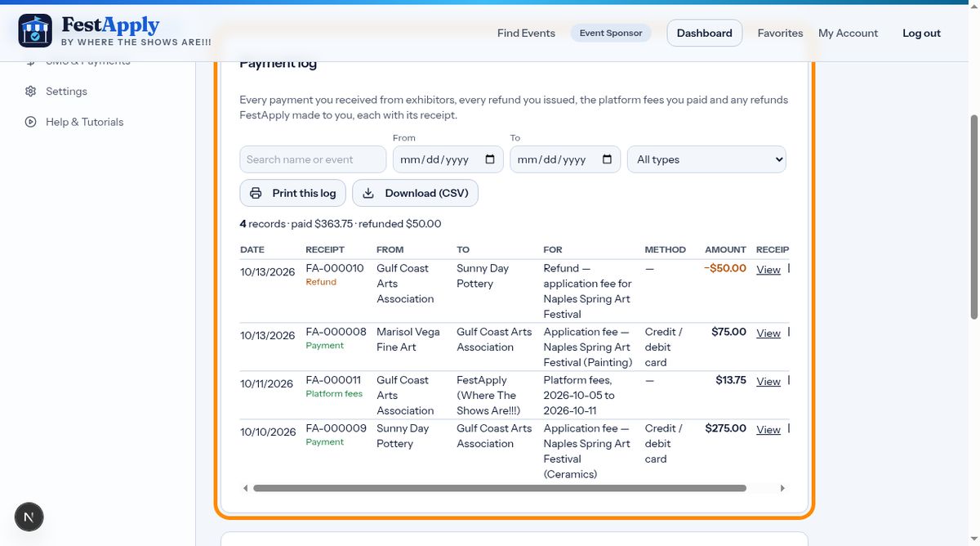This screenshot has width=980, height=546.
Task: Click the Search name or event field
Action: [x=313, y=159]
